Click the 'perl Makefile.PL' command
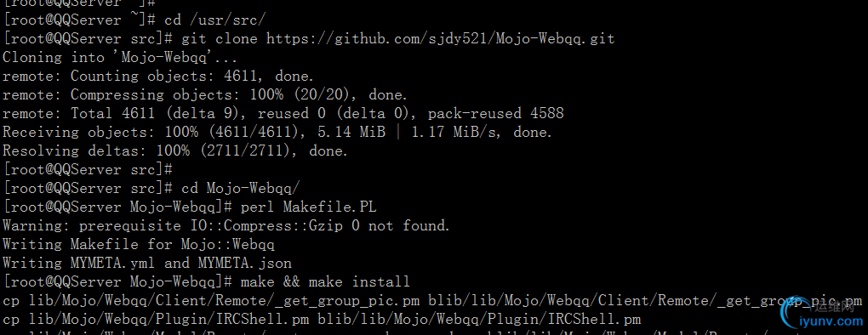Viewport: 868px width, 335px height. pos(309,207)
